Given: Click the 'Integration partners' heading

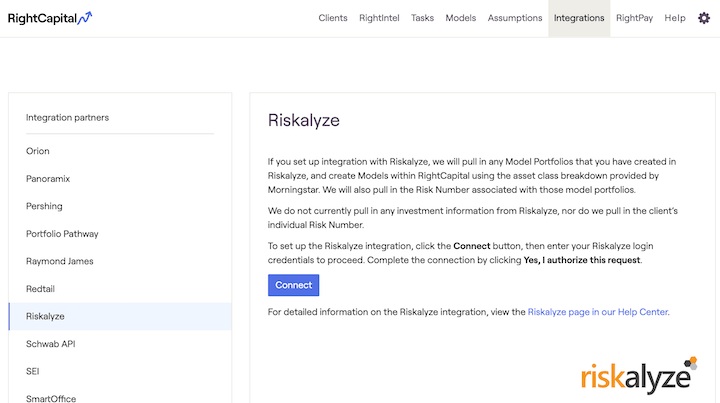Looking at the screenshot, I should (68, 118).
